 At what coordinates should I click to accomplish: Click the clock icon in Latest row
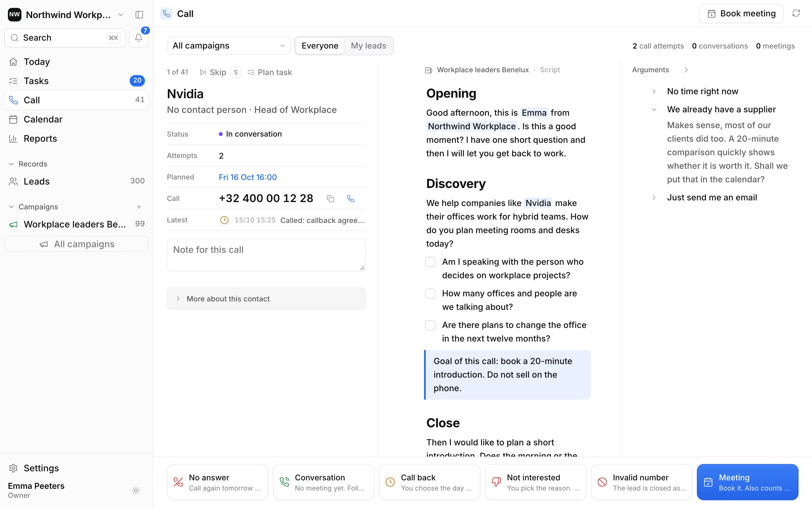(x=224, y=220)
